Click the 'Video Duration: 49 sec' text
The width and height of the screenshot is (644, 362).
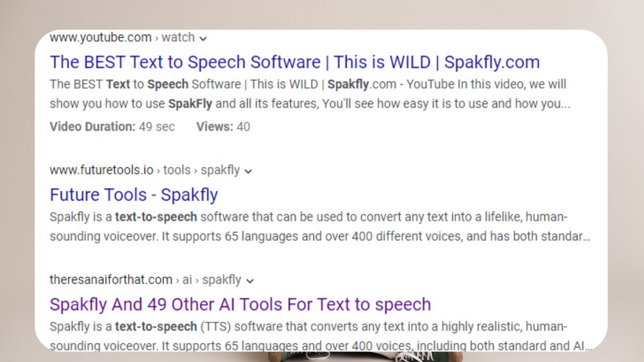click(x=112, y=127)
